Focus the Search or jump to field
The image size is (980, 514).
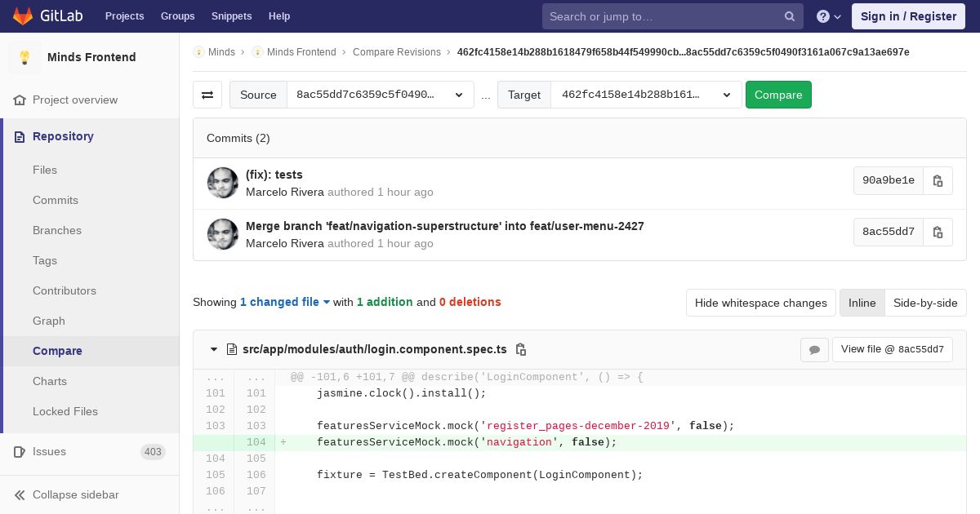click(x=661, y=16)
